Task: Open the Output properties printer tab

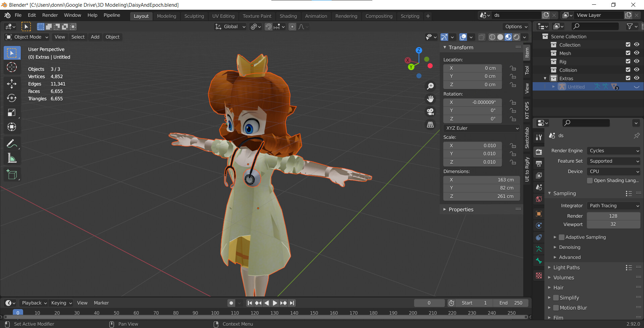Action: 539,164
